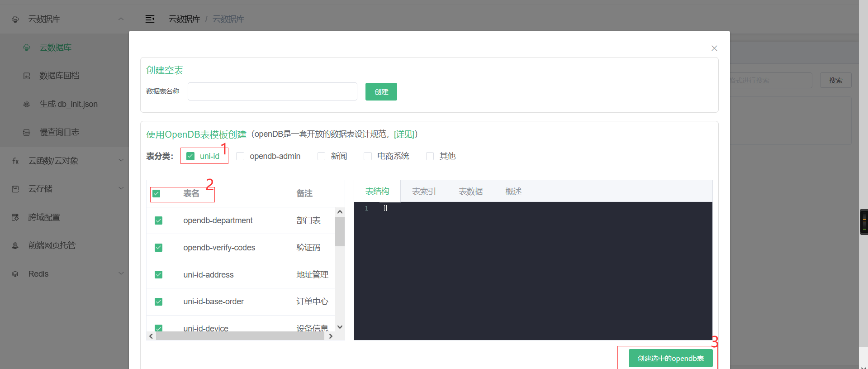Click the 数据库回档 icon in sidebar
The height and width of the screenshot is (369, 868).
point(27,76)
